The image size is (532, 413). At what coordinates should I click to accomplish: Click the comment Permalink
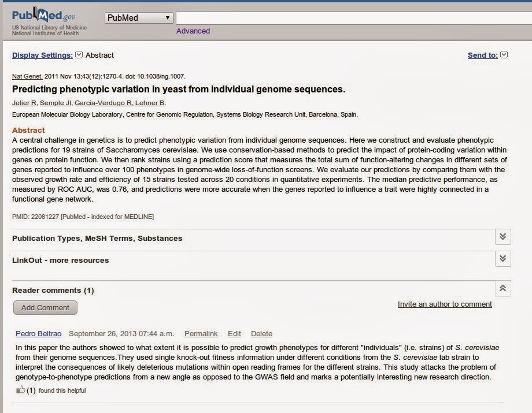201,334
